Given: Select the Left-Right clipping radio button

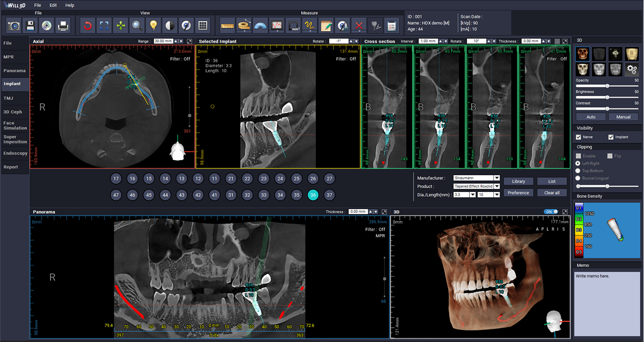Looking at the screenshot, I should pyautogui.click(x=579, y=163).
